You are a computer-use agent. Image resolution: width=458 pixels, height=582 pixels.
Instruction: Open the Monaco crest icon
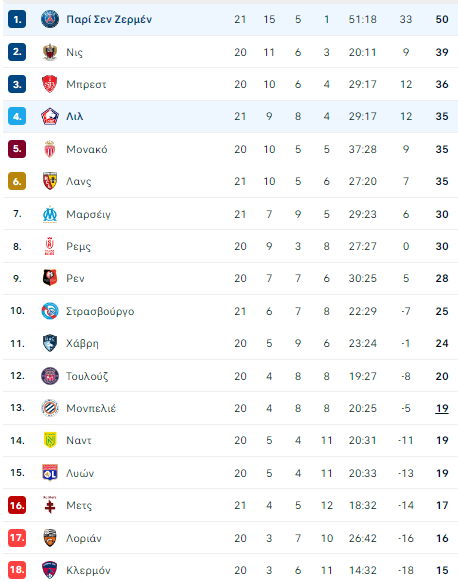click(x=50, y=149)
